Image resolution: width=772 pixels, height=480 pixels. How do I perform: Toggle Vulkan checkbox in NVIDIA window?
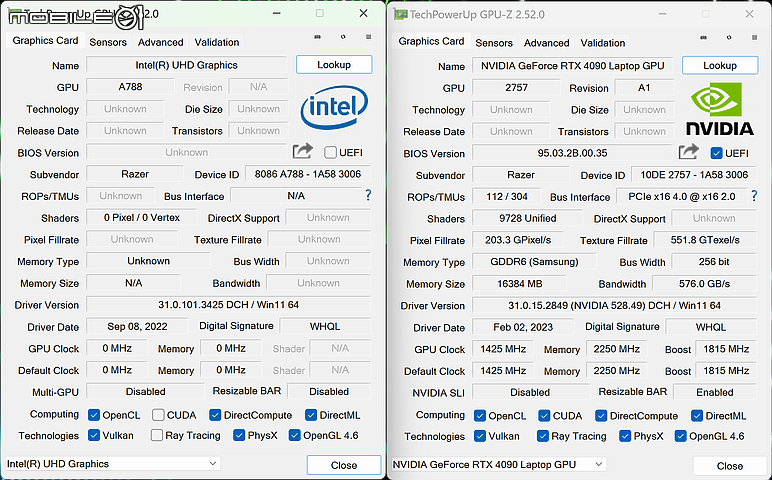click(x=480, y=436)
